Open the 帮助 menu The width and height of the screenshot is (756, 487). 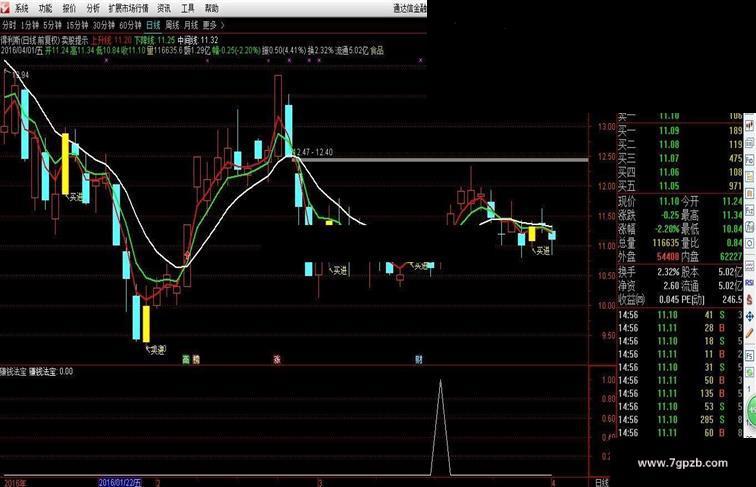tap(212, 8)
